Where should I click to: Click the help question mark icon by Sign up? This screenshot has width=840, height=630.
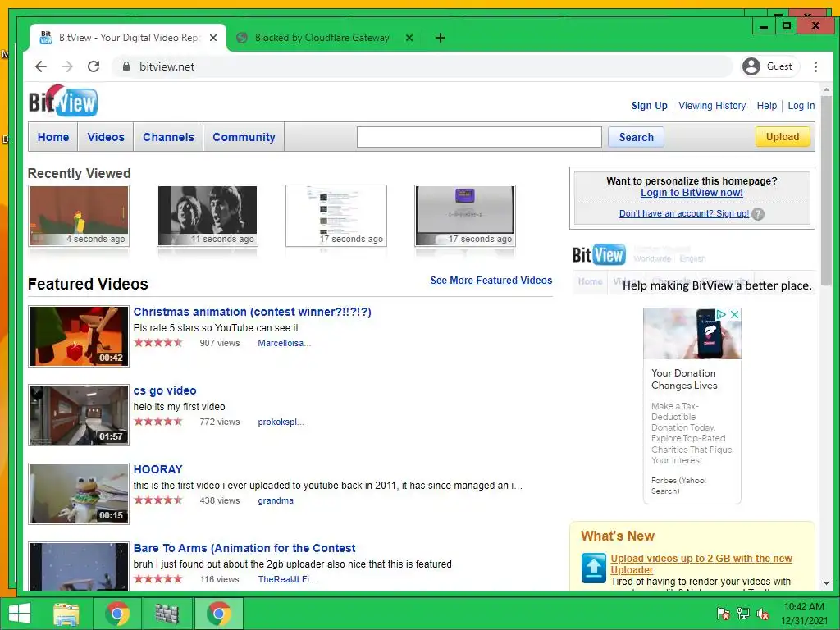pos(758,214)
